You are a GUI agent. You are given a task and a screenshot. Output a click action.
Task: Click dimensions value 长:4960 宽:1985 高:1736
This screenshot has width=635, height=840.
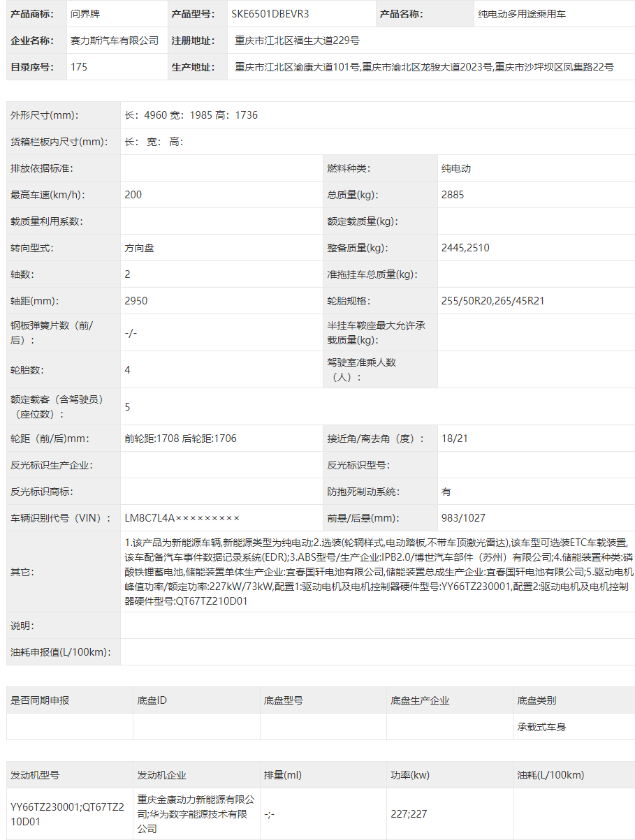click(191, 115)
